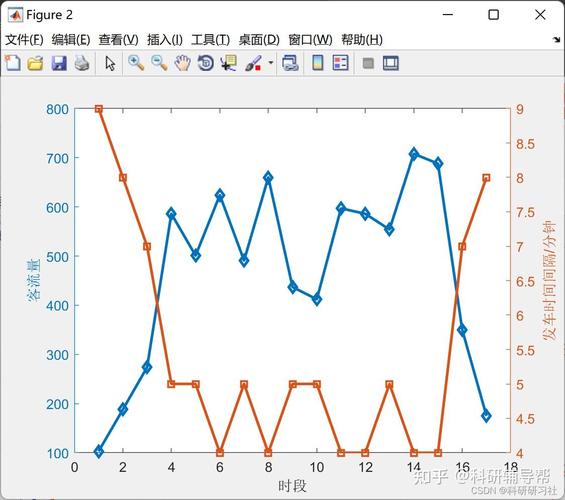Open the 插入(I) menu

(165, 39)
